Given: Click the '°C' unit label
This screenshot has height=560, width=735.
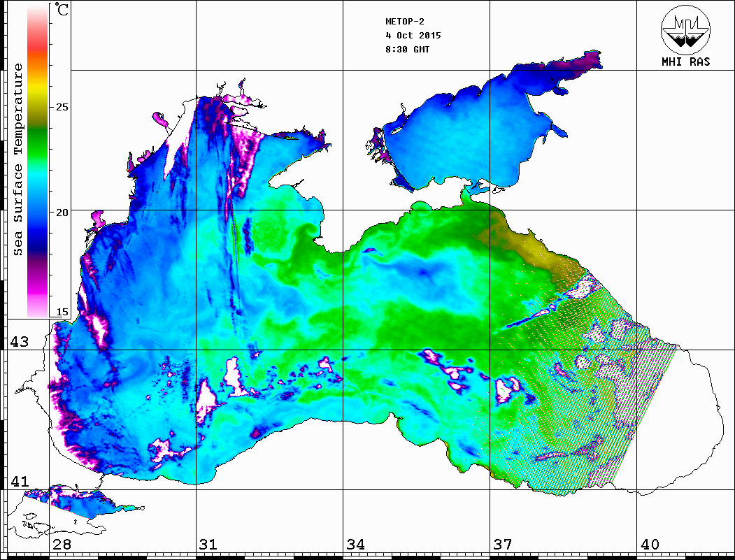Looking at the screenshot, I should (61, 9).
